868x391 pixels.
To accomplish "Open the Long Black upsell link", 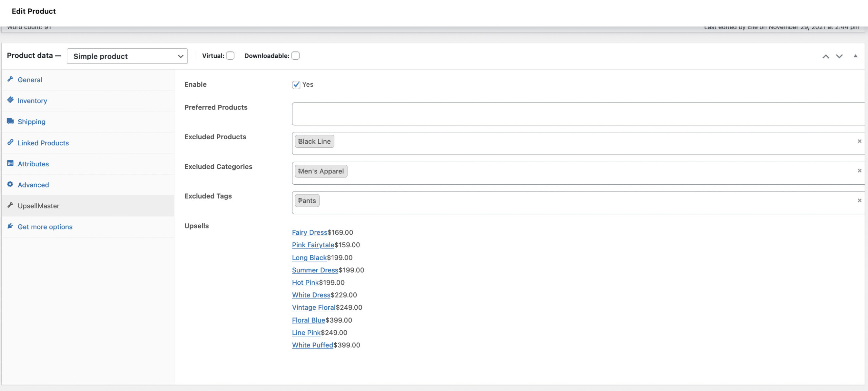I will [x=309, y=258].
